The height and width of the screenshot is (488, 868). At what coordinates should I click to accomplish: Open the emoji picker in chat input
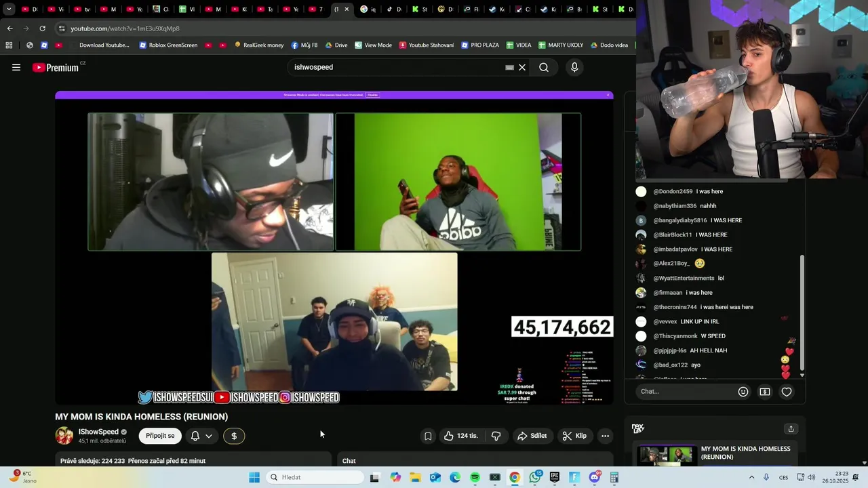(743, 392)
